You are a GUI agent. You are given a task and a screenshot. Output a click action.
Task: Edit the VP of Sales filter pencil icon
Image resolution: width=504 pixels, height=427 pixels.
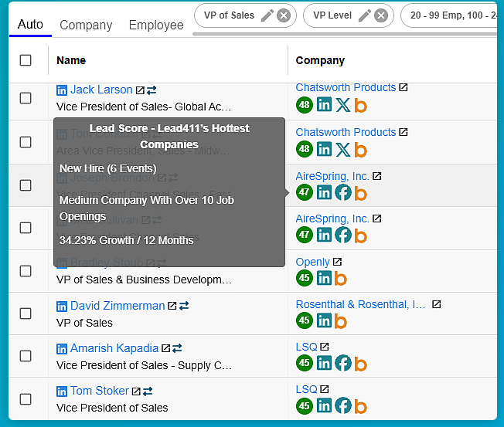click(267, 15)
